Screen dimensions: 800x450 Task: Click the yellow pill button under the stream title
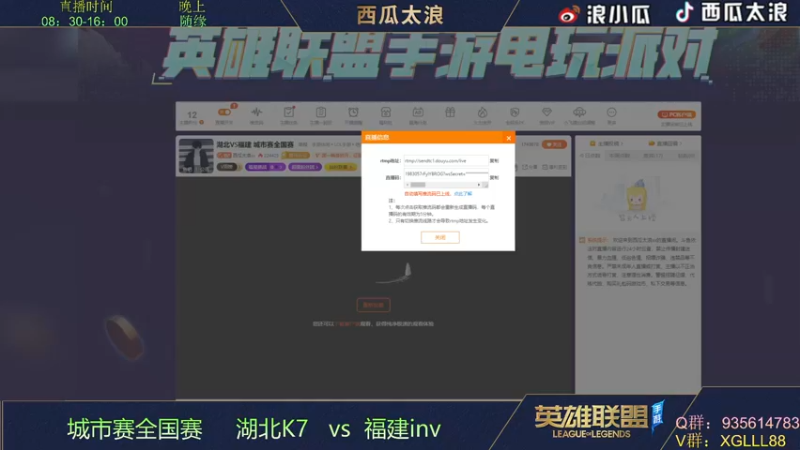point(341,167)
